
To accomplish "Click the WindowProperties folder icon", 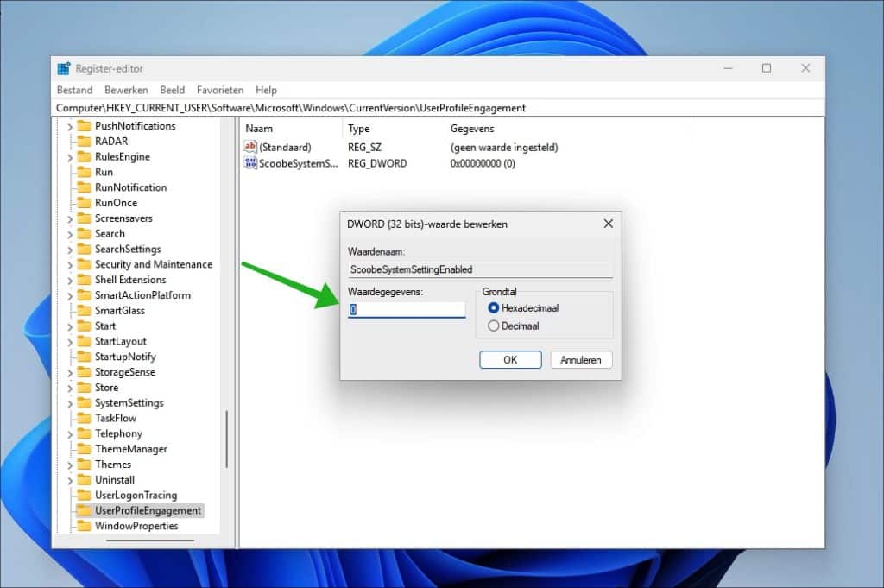I will [x=84, y=526].
